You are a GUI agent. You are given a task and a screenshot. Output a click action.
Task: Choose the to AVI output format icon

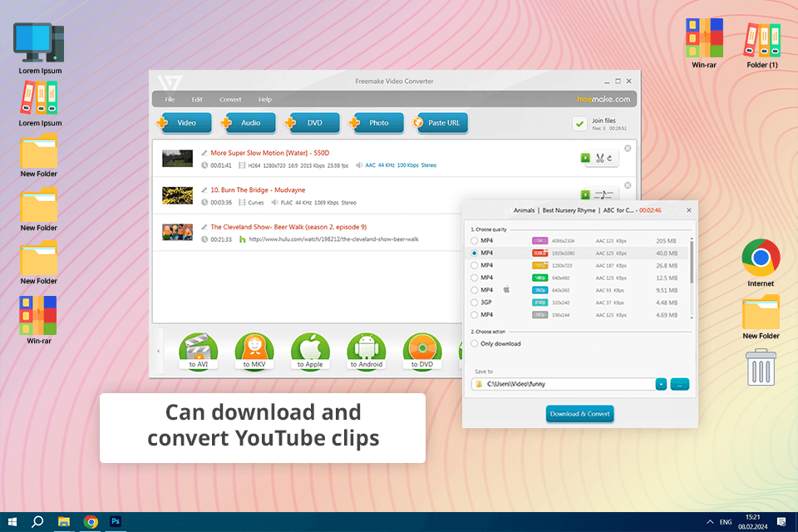(199, 352)
